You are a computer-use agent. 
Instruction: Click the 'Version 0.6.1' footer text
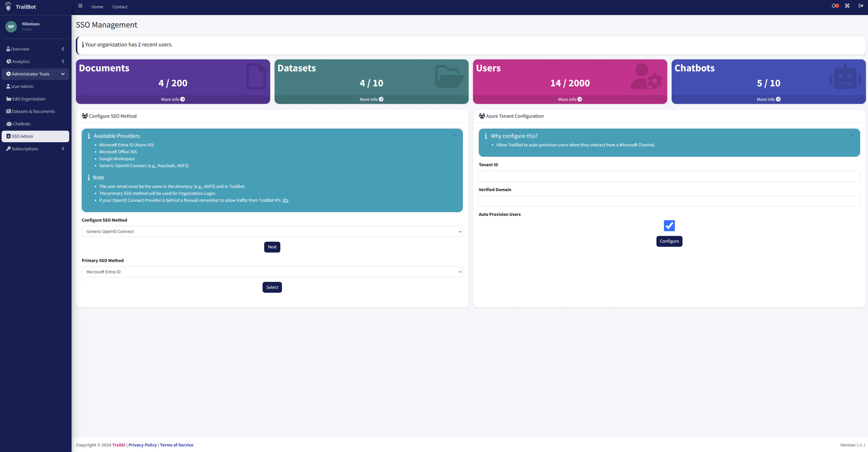pos(853,445)
